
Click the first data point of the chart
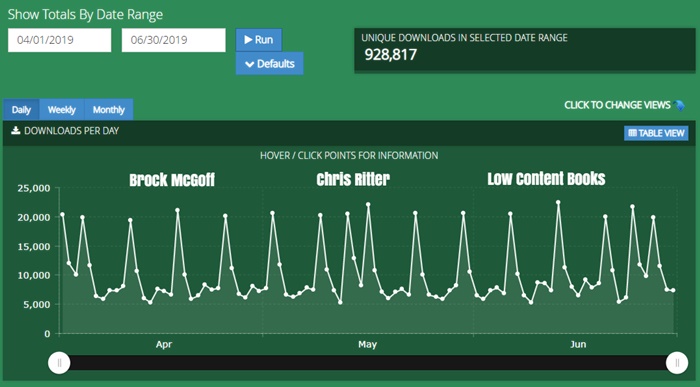click(x=62, y=214)
